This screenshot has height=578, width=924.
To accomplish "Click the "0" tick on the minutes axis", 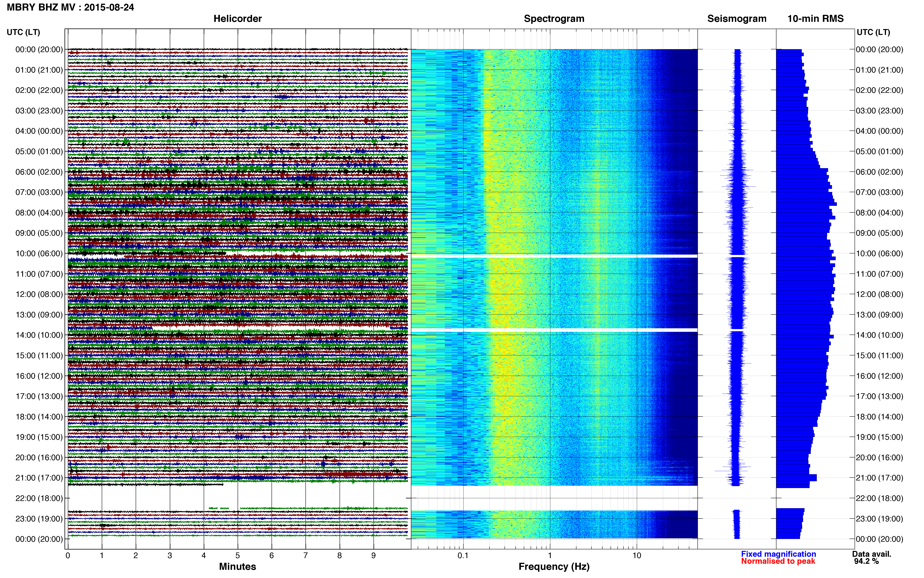I will [68, 555].
